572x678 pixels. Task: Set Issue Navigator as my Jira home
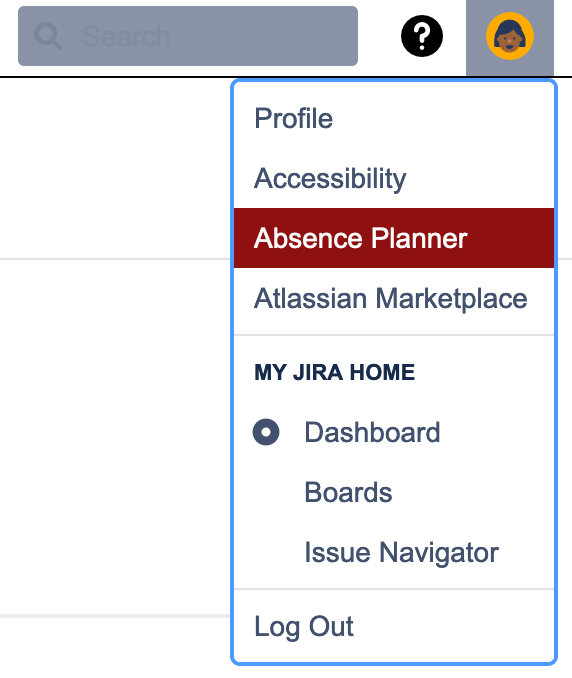394,552
